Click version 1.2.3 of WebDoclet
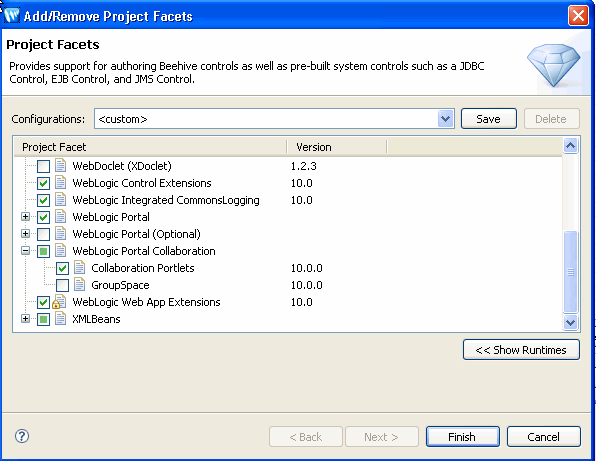The width and height of the screenshot is (596, 461). pyautogui.click(x=303, y=166)
